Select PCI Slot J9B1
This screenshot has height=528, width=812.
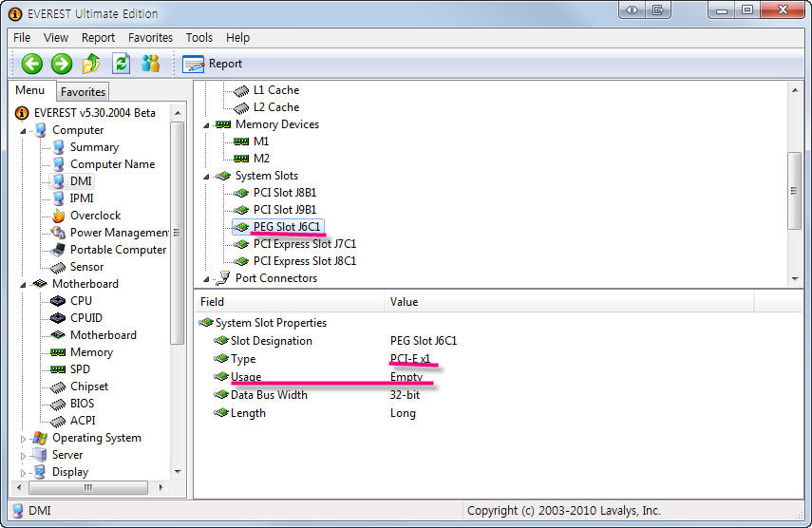(x=285, y=210)
